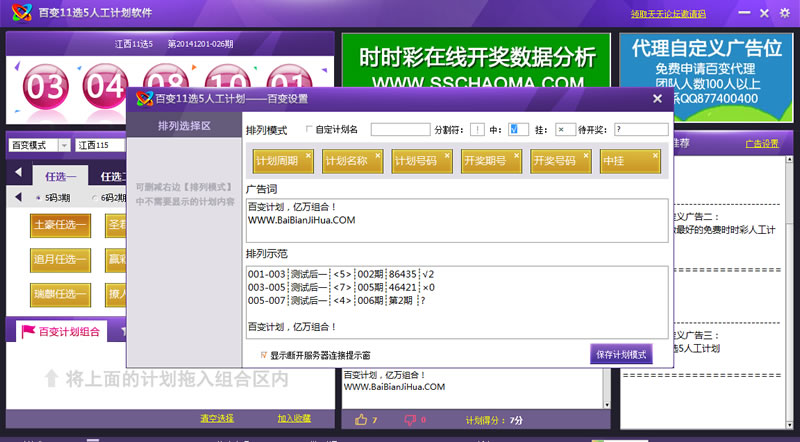Click the right ad panel vertical scrollbar
The width and height of the screenshot is (800, 442).
coord(789,292)
